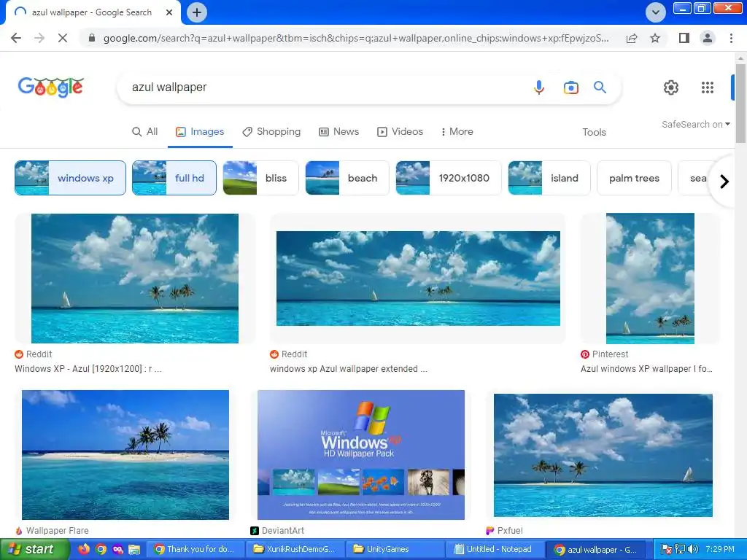Viewport: 747px width, 560px height.
Task: Toggle the full hd filter chip
Action: pos(174,178)
